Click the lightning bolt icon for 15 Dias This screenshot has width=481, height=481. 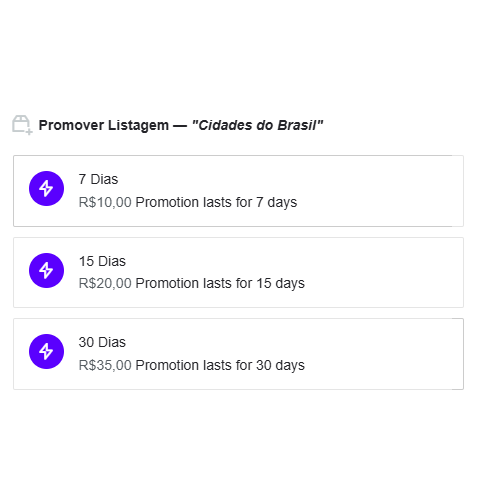coord(46,270)
